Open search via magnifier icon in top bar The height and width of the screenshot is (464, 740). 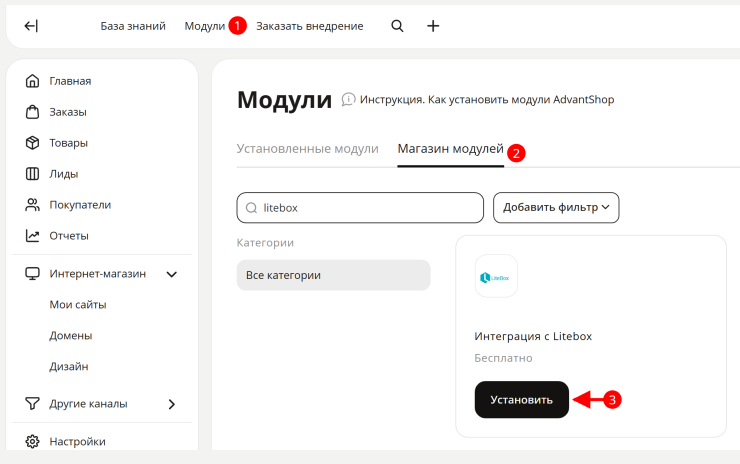point(397,26)
